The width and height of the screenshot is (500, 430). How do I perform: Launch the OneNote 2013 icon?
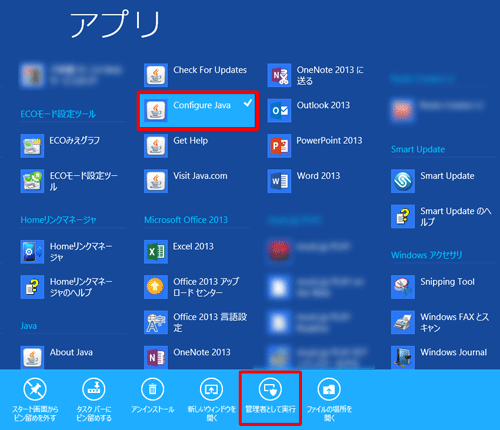(x=156, y=357)
